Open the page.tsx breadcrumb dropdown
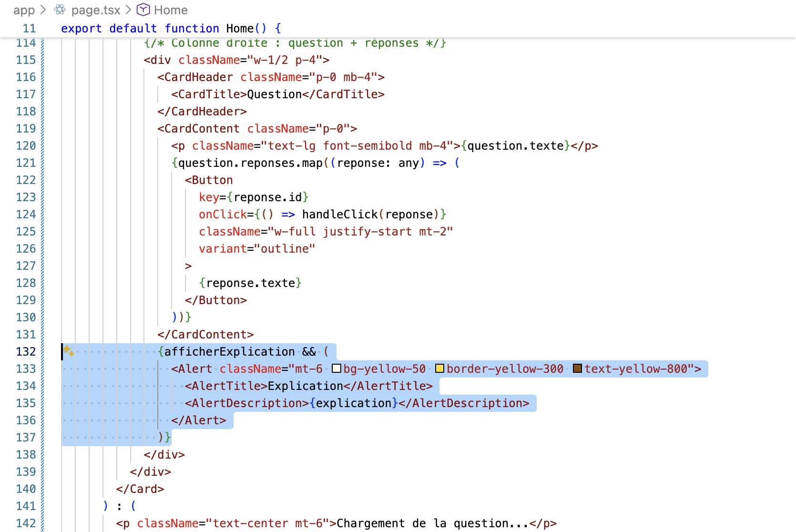This screenshot has height=532, width=796. (96, 10)
